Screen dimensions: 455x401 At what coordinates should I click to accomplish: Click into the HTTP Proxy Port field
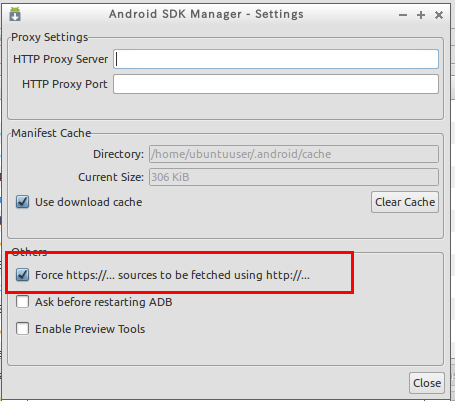tap(276, 84)
